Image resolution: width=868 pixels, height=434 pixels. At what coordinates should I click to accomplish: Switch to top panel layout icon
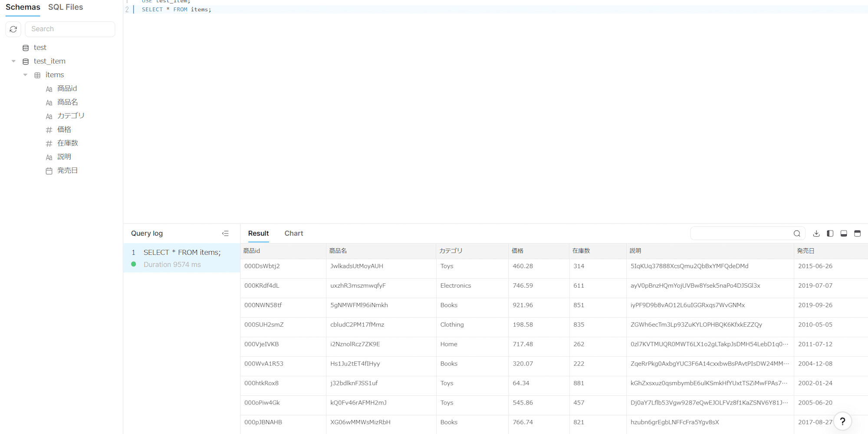tap(858, 233)
